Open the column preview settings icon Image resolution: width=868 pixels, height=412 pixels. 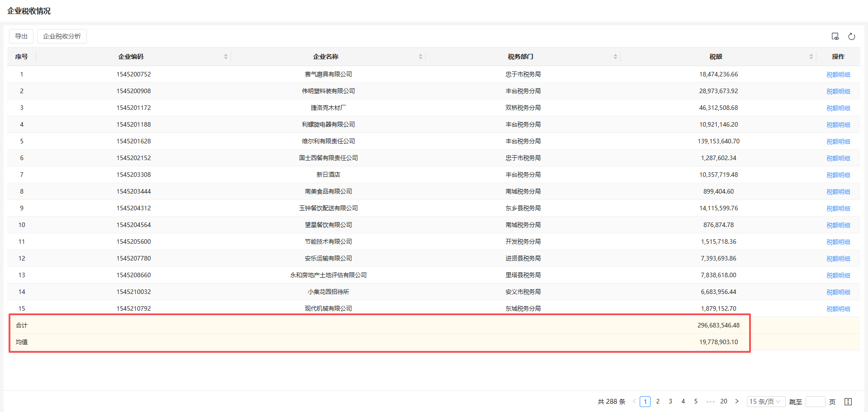point(835,36)
